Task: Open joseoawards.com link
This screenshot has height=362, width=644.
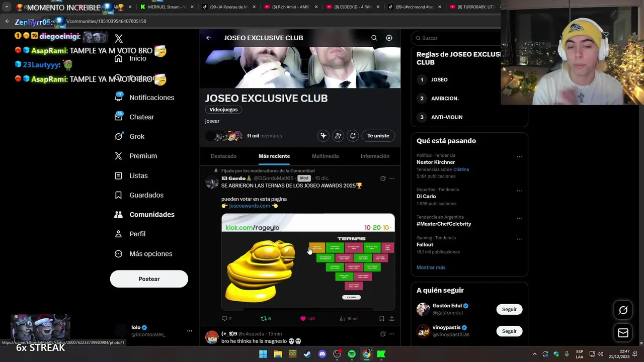Action: point(250,206)
